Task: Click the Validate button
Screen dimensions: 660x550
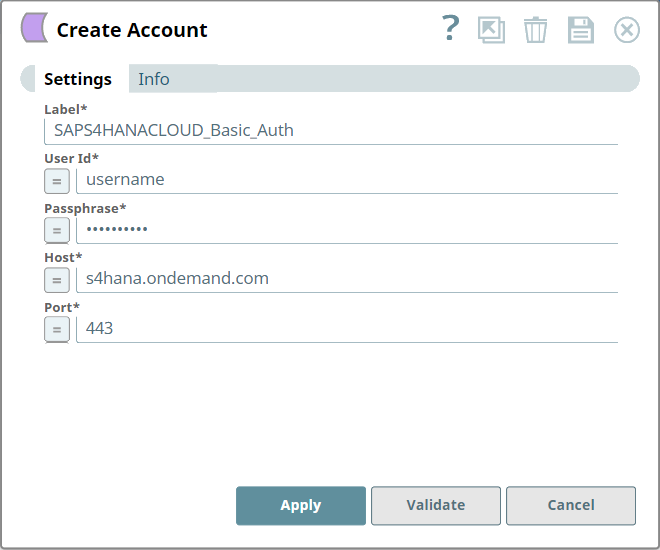Action: pyautogui.click(x=436, y=506)
